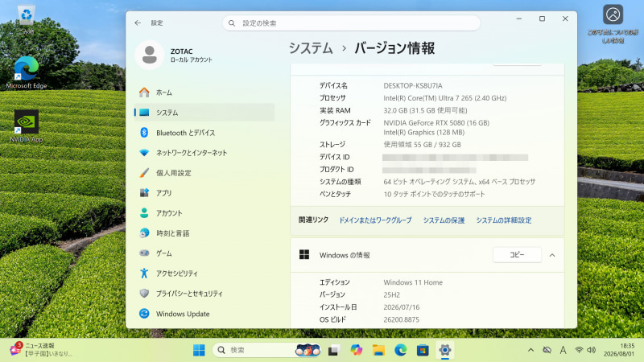Open ドメインまたはワークグループ link
This screenshot has height=362, width=644.
(375, 220)
